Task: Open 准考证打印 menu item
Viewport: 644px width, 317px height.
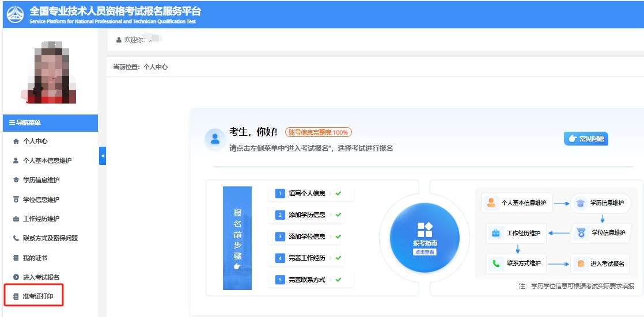Action: [x=39, y=297]
